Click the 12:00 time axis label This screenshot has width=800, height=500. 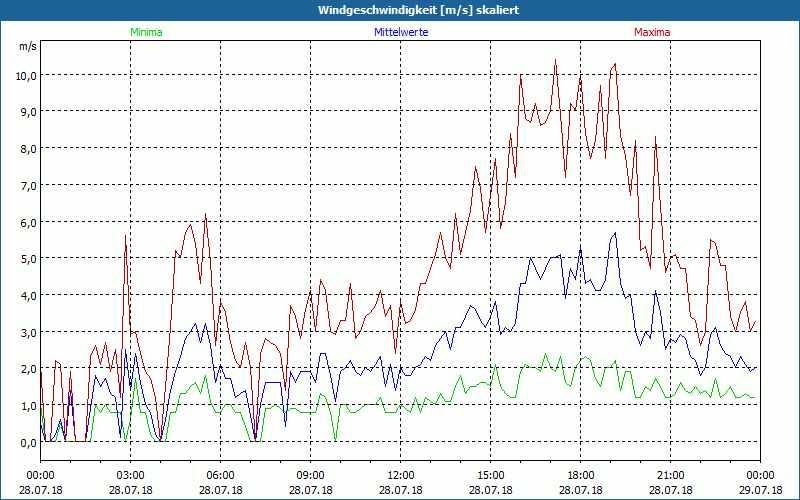tap(401, 476)
